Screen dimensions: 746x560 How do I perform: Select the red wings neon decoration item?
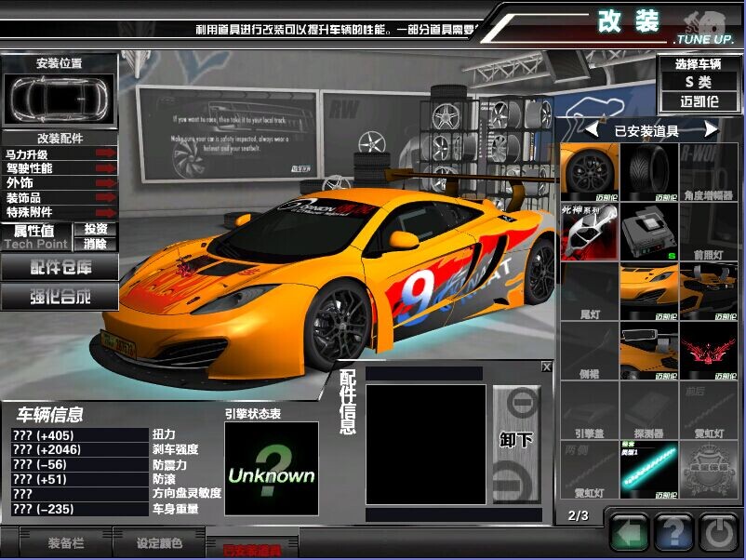[709, 350]
